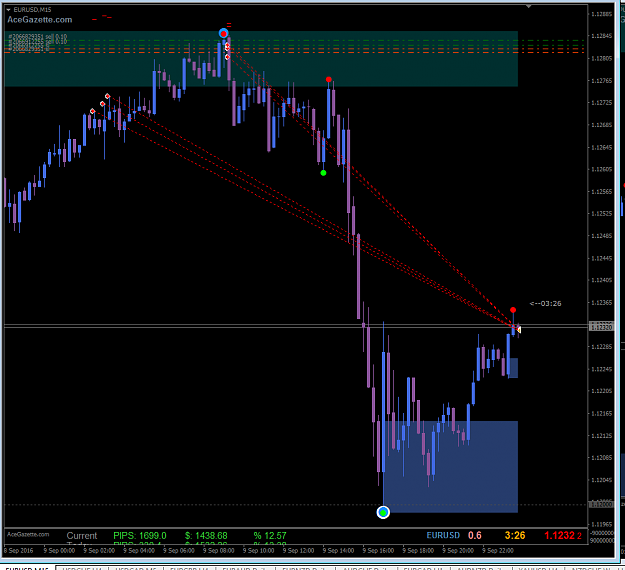The height and width of the screenshot is (570, 625).
Task: Click the red dot above the latest candle
Action: tap(513, 310)
